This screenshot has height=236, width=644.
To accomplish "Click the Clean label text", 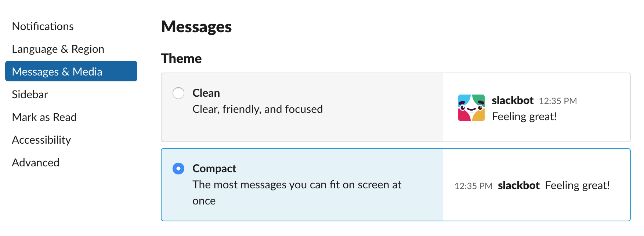I will [206, 93].
